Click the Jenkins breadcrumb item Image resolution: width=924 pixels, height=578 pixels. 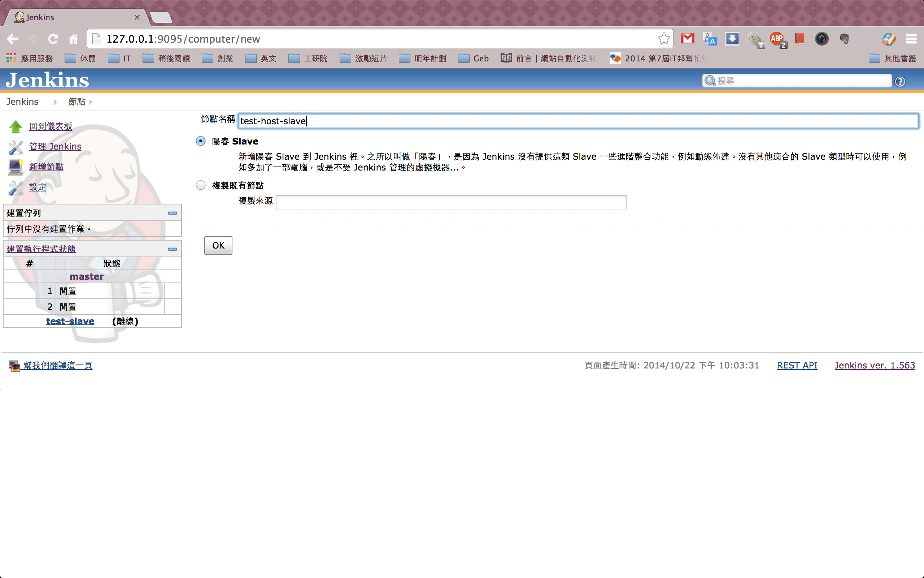[22, 102]
